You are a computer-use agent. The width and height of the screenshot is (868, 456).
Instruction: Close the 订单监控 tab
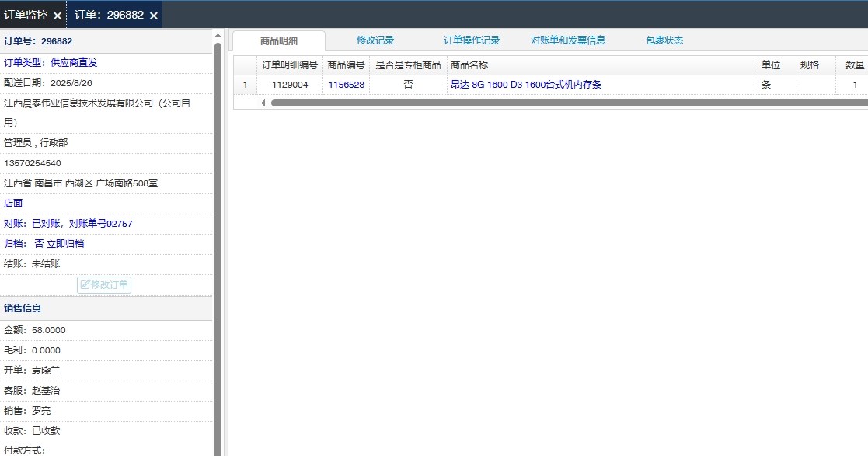[x=58, y=16]
